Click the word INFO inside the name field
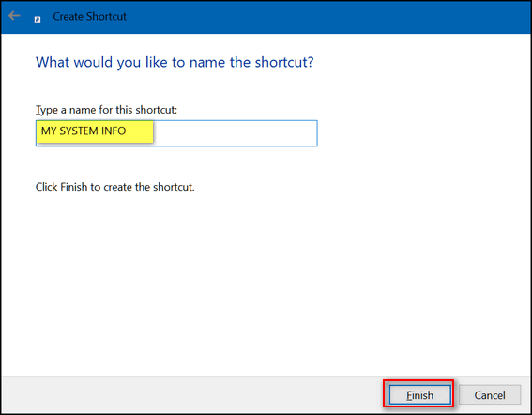The image size is (532, 415). (114, 131)
